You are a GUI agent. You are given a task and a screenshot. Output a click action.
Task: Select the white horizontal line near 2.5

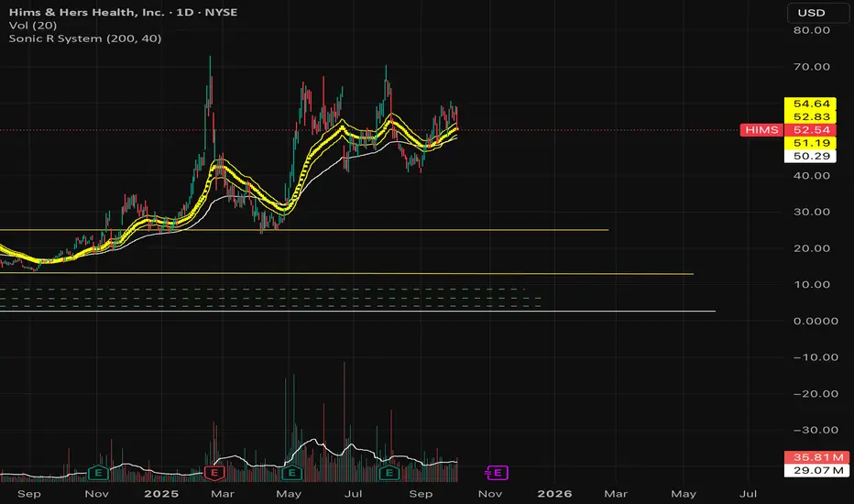pyautogui.click(x=358, y=312)
